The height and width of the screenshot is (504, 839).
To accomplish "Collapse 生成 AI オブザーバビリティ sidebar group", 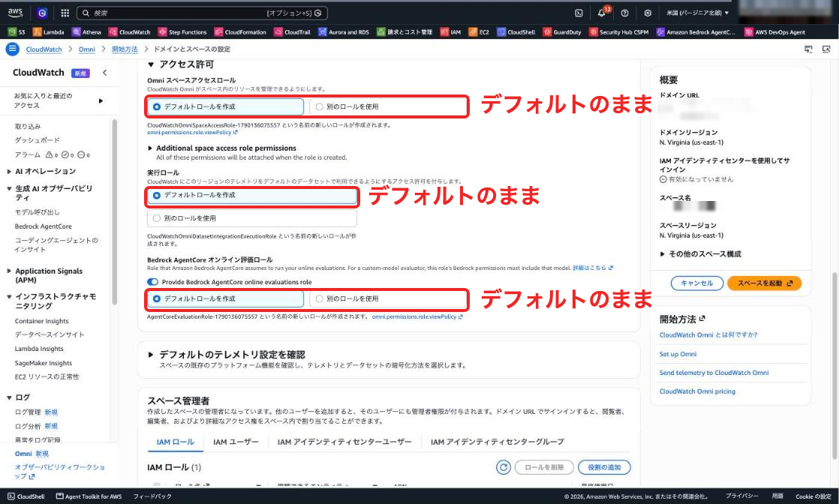I will pyautogui.click(x=9, y=189).
